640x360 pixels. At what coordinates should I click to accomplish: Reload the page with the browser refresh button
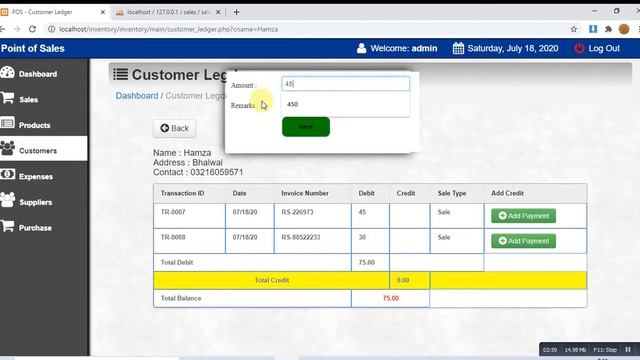click(x=32, y=29)
